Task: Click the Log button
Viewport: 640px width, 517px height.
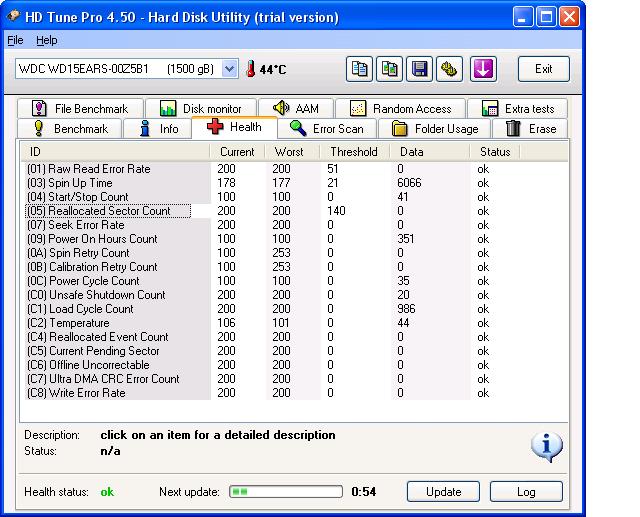Action: pos(526,492)
